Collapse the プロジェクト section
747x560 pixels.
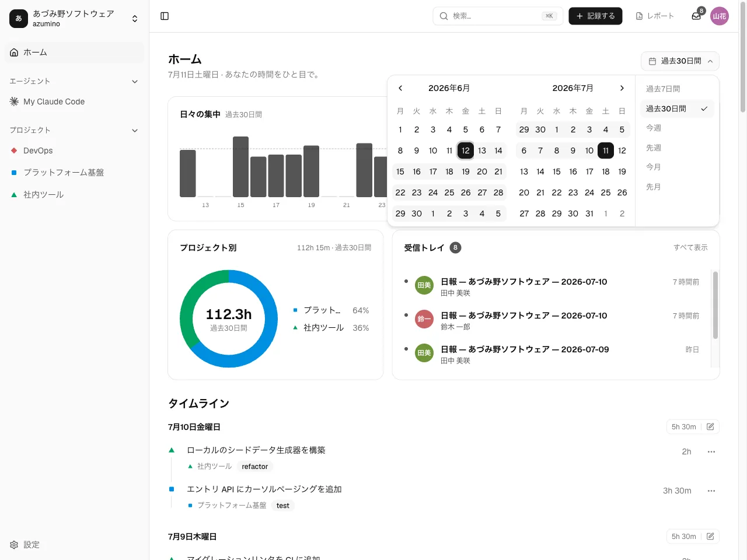[x=135, y=131]
